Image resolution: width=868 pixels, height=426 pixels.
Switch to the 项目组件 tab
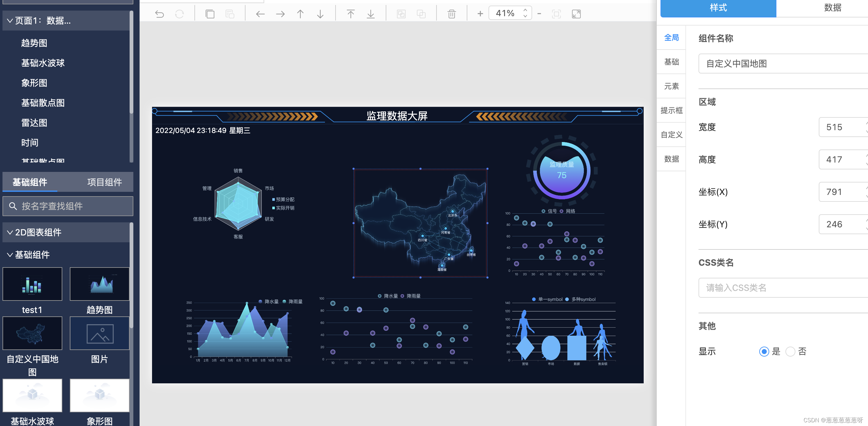pyautogui.click(x=104, y=182)
